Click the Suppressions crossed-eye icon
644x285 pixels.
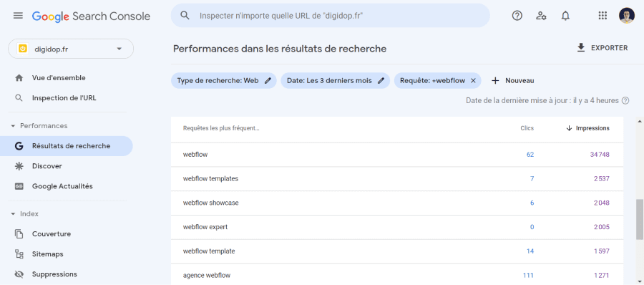19,274
